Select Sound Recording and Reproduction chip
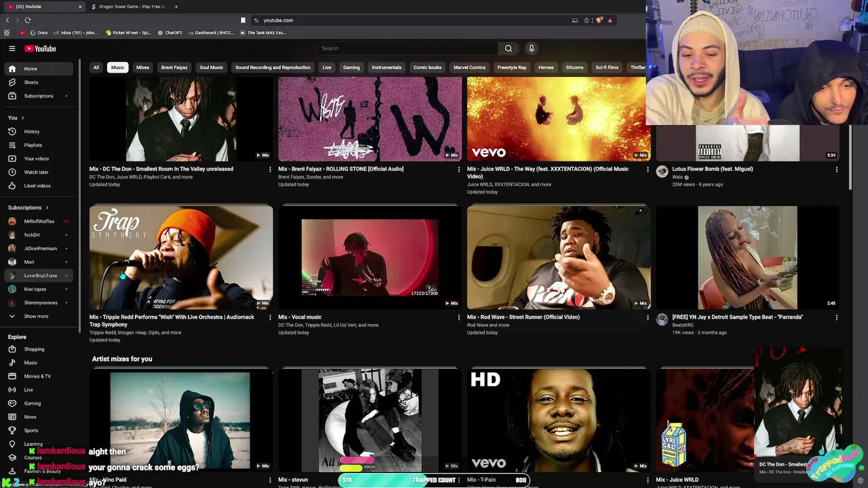 click(273, 67)
